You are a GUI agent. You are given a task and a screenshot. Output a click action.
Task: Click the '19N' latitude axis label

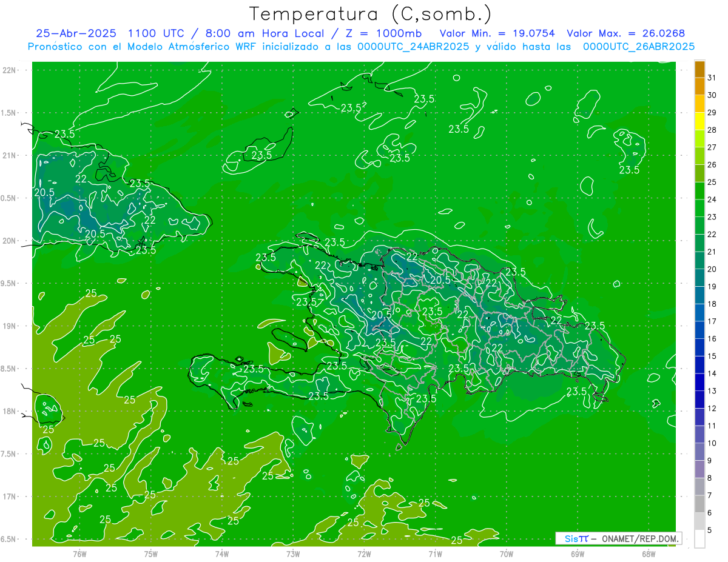click(9, 326)
